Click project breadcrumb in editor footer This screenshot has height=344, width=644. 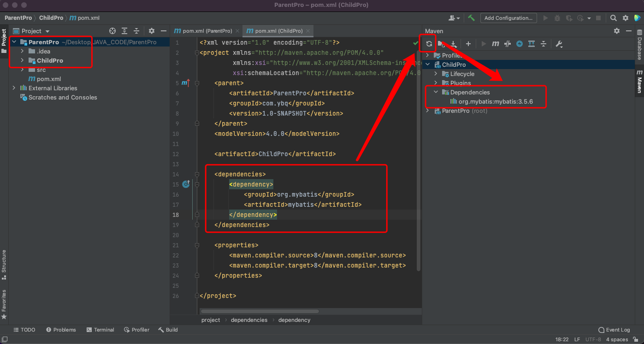tap(211, 320)
